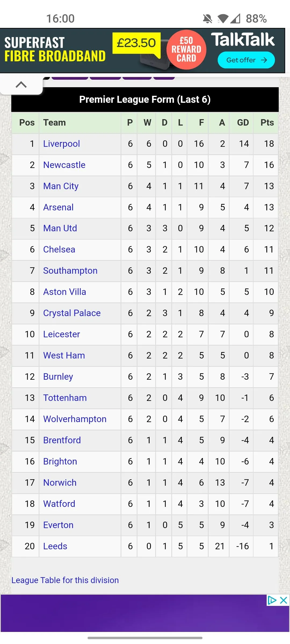Screen dimensions: 290x644
Task: Collapse the panel with the up chevron
Action: point(21,85)
